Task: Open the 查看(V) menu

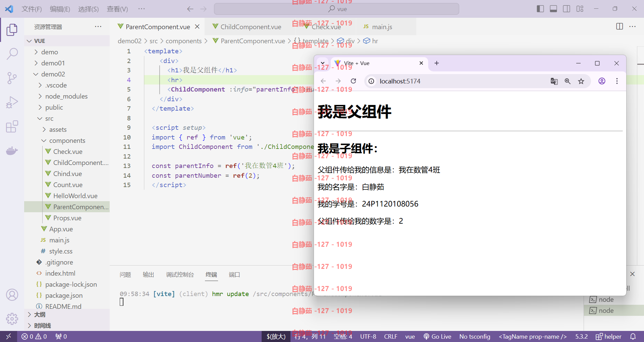Action: pyautogui.click(x=117, y=9)
